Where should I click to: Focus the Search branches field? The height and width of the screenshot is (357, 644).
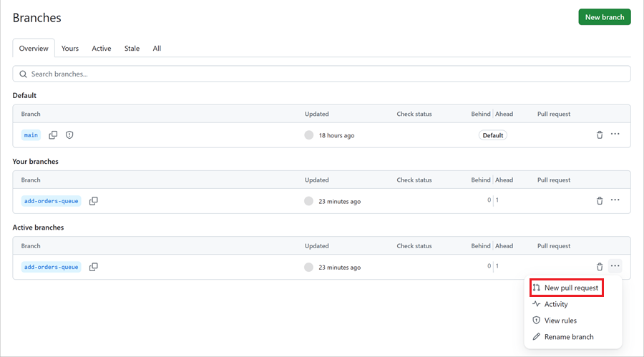(x=321, y=74)
